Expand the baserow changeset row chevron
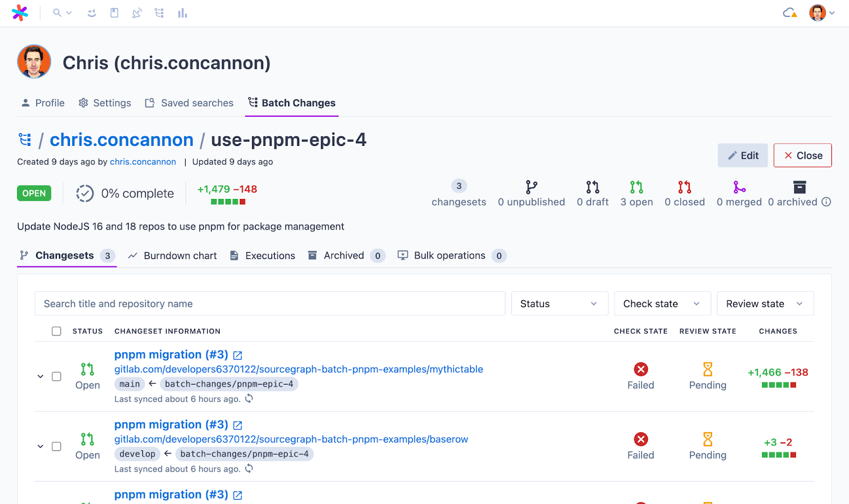This screenshot has height=504, width=849. point(40,446)
